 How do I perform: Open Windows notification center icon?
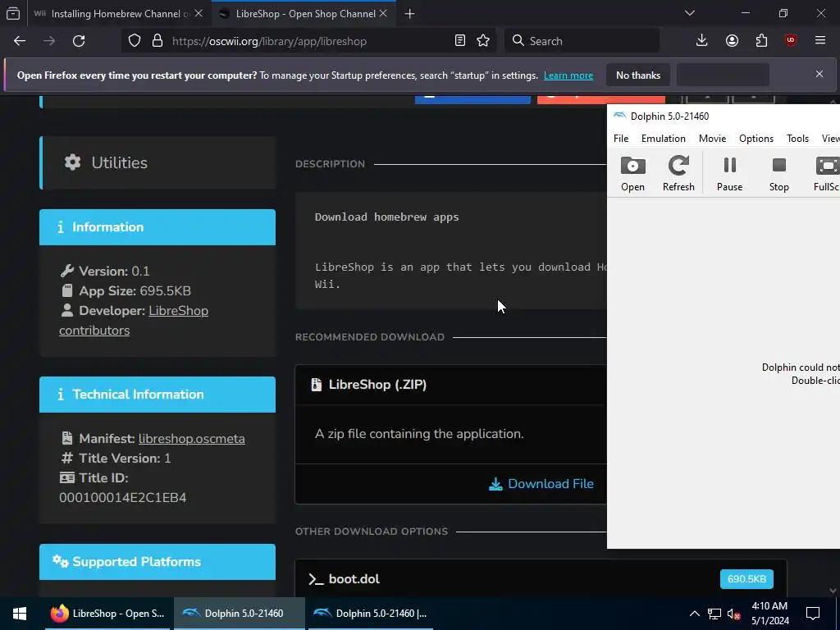point(813,614)
